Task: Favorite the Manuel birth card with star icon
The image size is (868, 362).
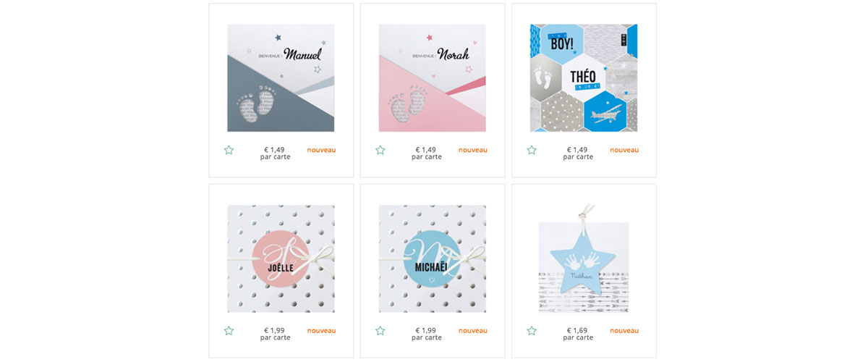Action: [229, 150]
